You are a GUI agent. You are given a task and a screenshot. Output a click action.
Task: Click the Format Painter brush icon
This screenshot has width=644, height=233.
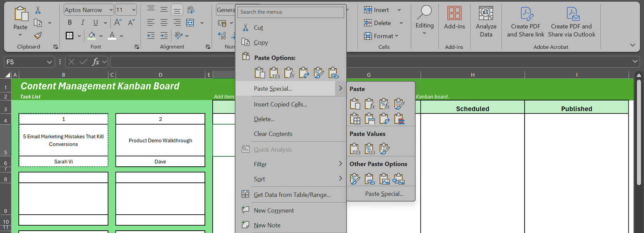tap(38, 36)
